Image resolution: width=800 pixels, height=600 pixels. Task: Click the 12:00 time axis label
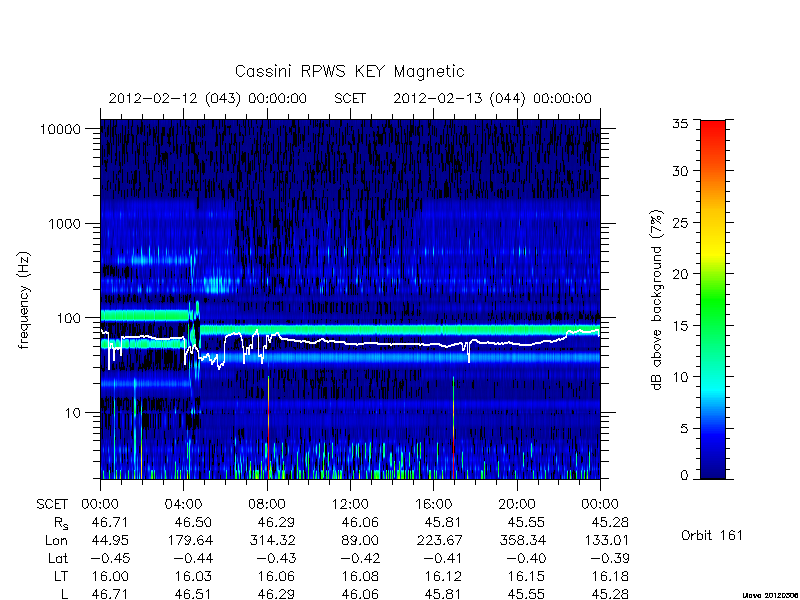click(350, 505)
